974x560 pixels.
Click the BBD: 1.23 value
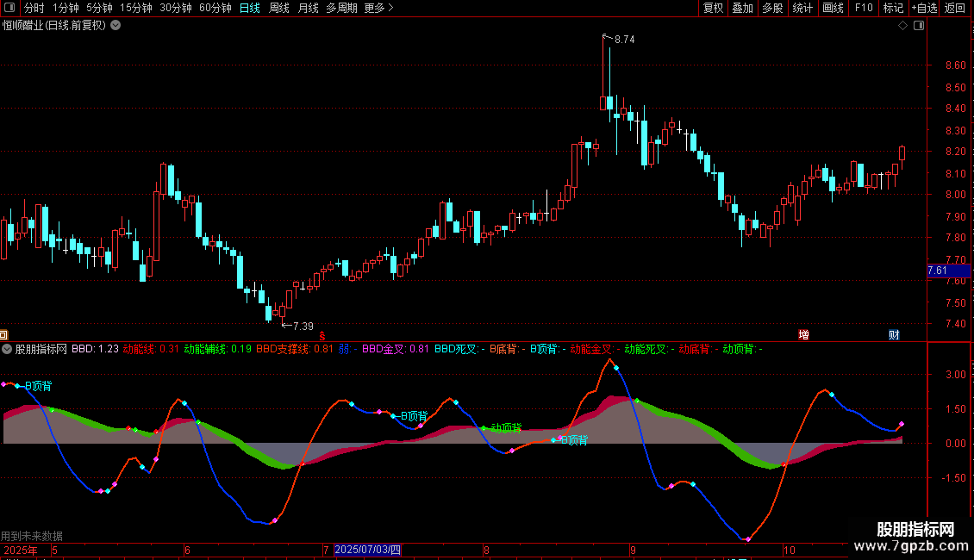[x=95, y=349]
